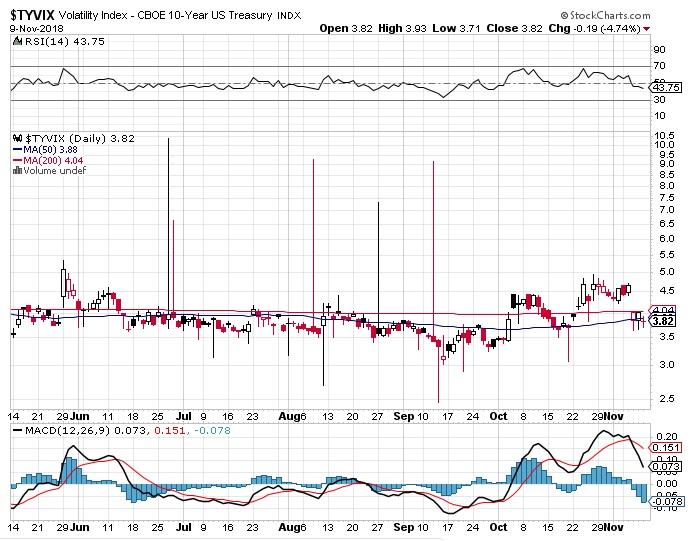Viewport: 692px width, 541px height.
Task: Click the RSI legend mountain icon
Action: (x=17, y=41)
